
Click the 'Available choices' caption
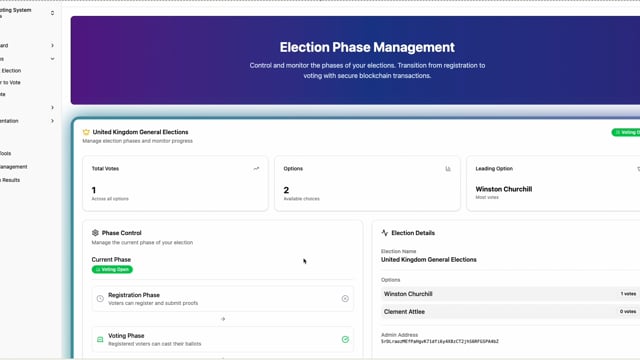302,199
